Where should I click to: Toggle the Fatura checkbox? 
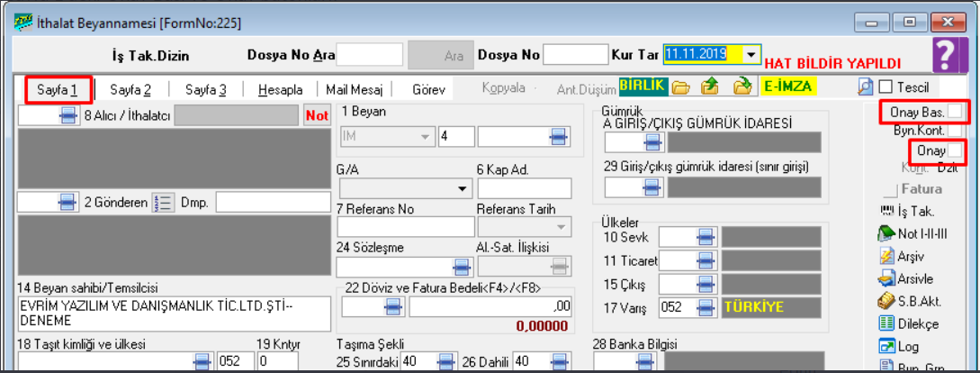889,189
